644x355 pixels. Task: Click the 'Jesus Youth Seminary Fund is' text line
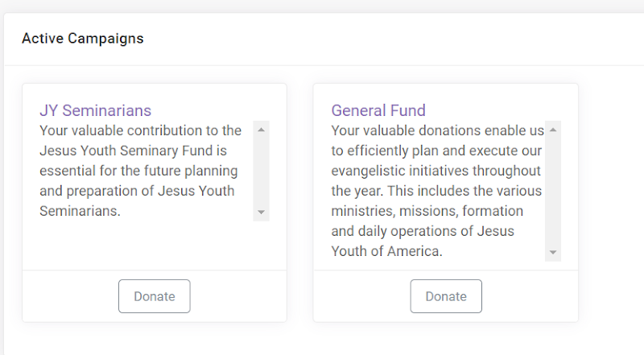(x=133, y=151)
